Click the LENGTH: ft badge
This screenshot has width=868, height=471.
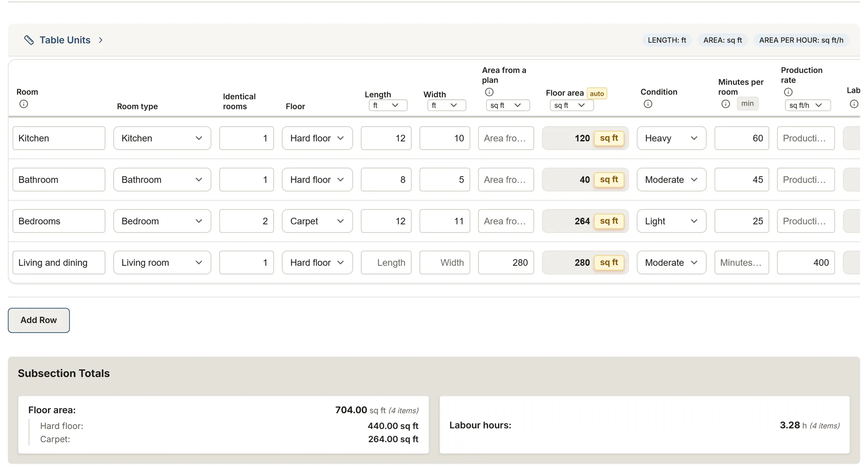pyautogui.click(x=667, y=40)
